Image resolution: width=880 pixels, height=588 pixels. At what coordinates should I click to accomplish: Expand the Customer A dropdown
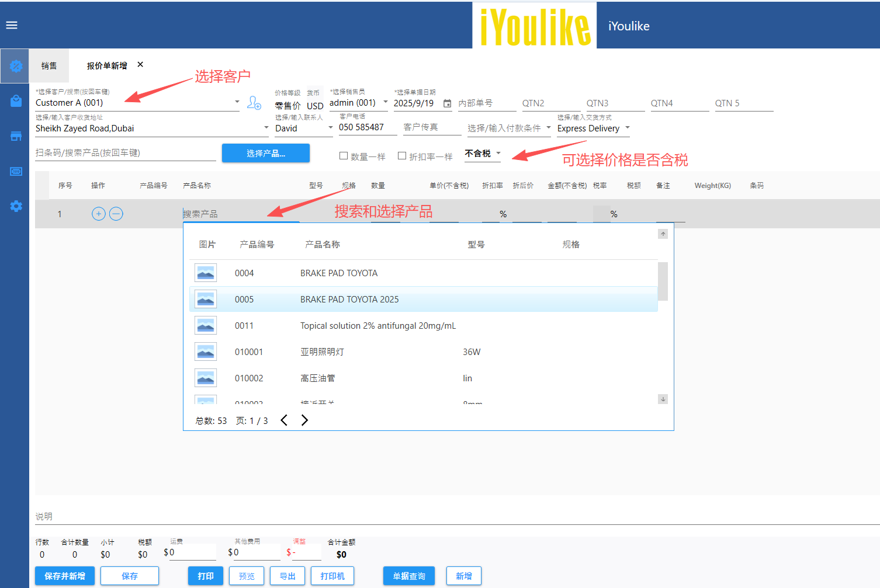[x=237, y=102]
